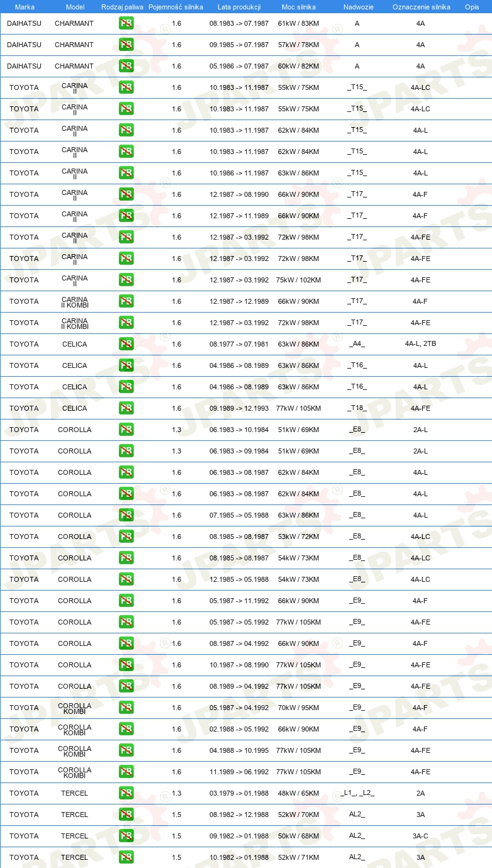Click the _A4_ body code cell
This screenshot has height=868, width=492.
pos(357,344)
